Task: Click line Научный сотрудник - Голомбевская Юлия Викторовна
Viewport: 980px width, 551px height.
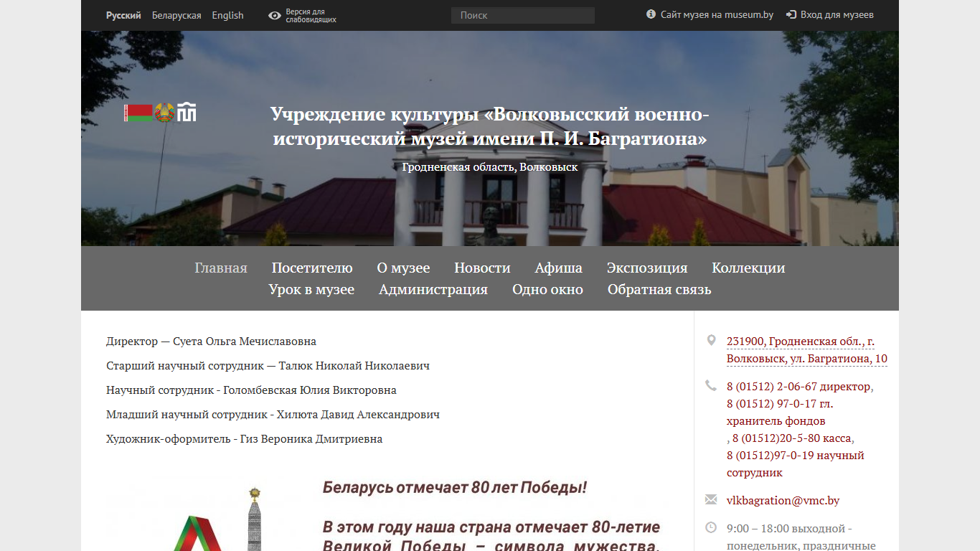Action: pyautogui.click(x=251, y=390)
